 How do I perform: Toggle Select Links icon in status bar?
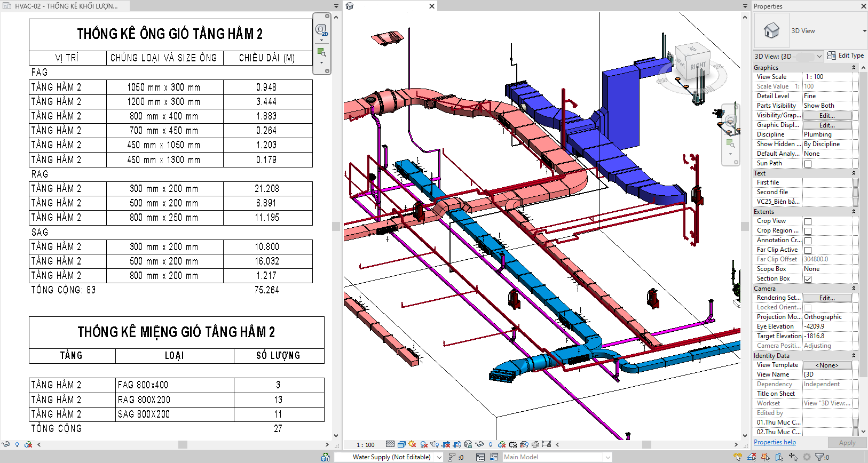tap(737, 457)
